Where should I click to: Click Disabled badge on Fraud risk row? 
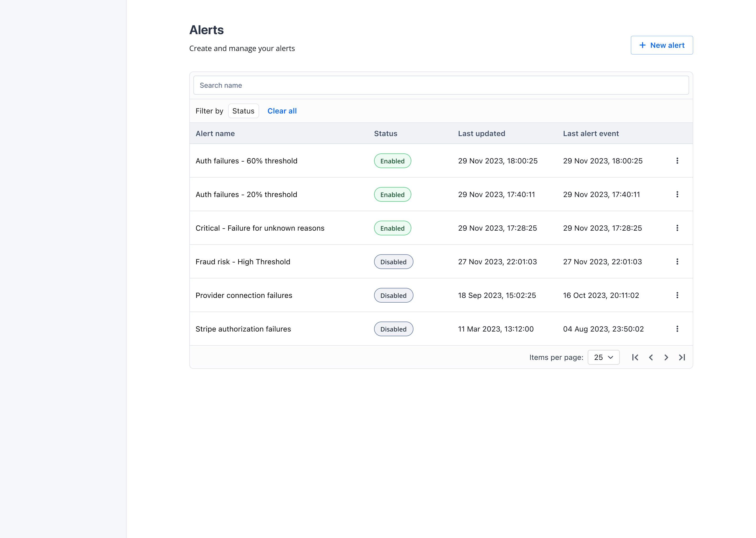[393, 262]
